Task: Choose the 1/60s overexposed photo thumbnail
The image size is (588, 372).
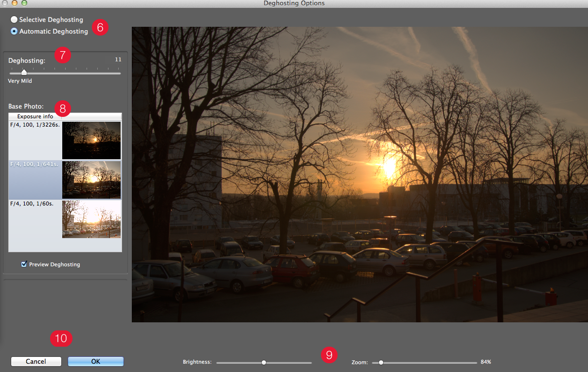Action: tap(91, 219)
